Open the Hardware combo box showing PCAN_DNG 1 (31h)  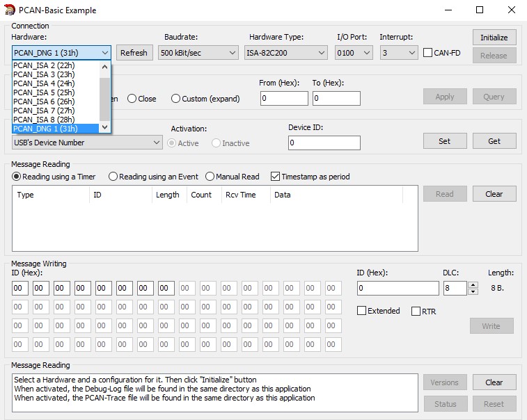(x=61, y=53)
